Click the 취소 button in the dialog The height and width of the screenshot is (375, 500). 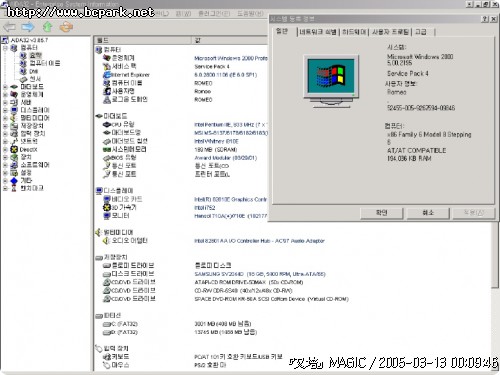pyautogui.click(x=428, y=213)
